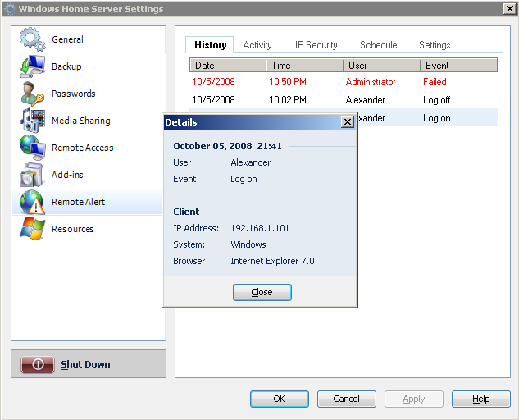Click the Windows system value in Details
The height and width of the screenshot is (420, 519).
[x=248, y=244]
